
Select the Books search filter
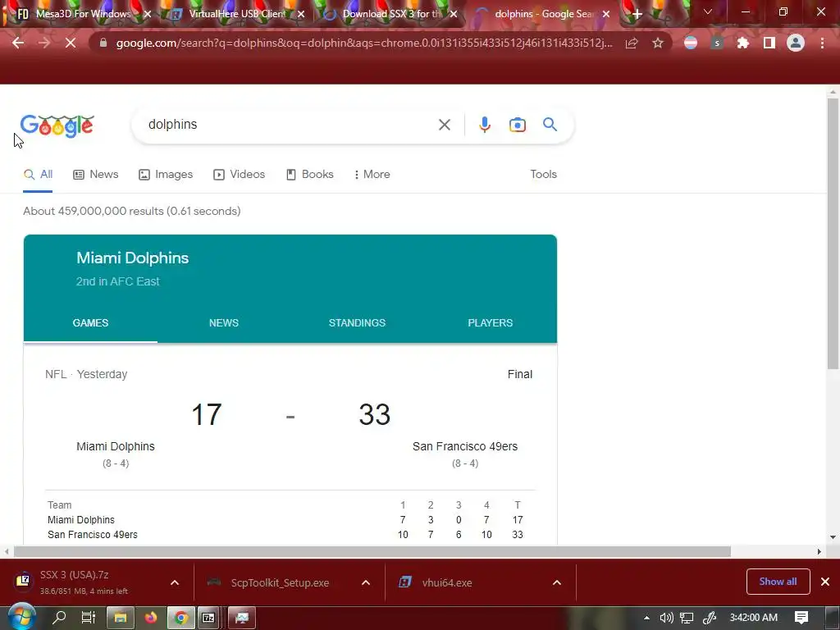pyautogui.click(x=309, y=174)
